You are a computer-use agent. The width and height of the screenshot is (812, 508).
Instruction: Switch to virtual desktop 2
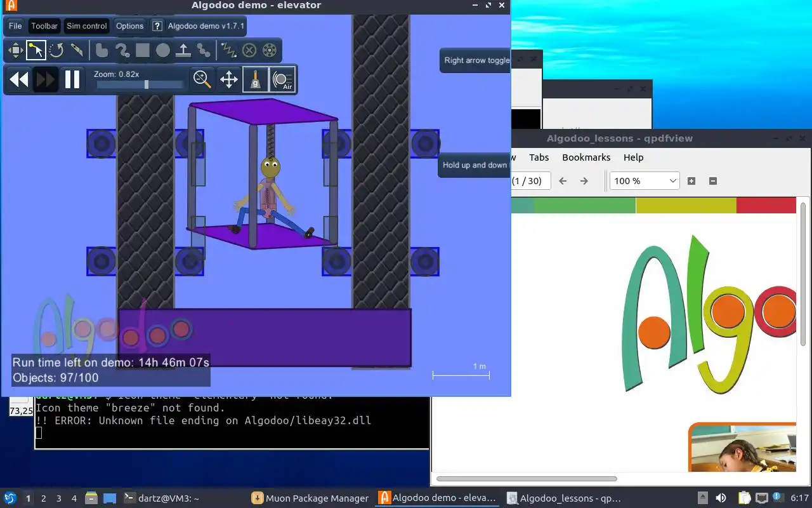point(44,498)
